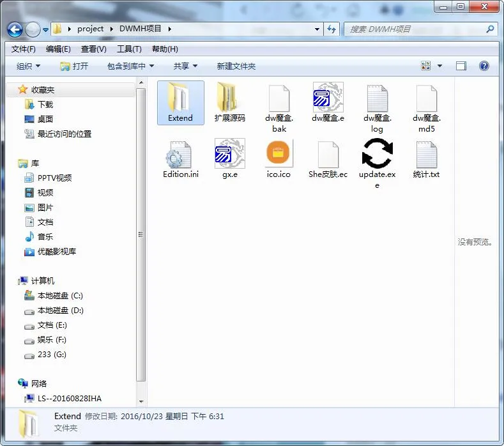Open the 音乐 library

[38, 237]
